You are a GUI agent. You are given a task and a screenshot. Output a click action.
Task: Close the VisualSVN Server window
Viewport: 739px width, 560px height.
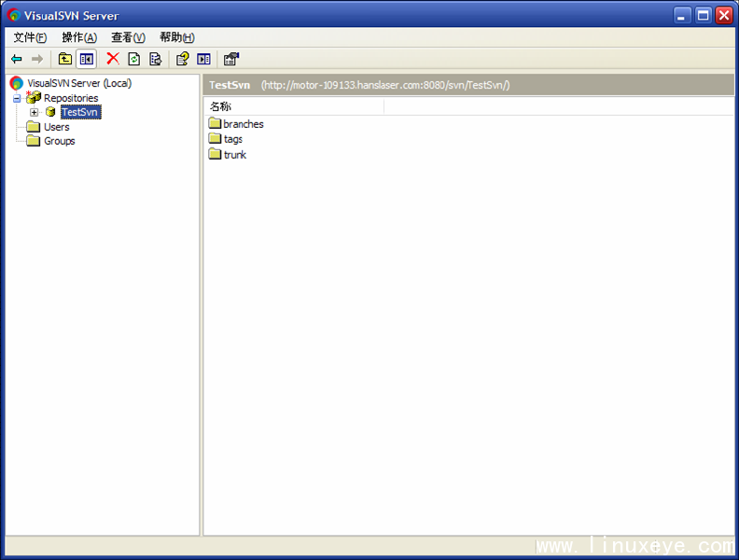(x=724, y=16)
